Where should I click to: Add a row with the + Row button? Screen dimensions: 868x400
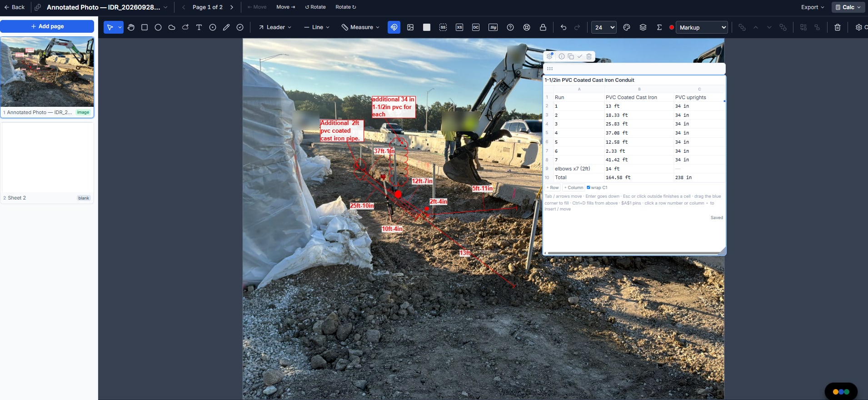[x=553, y=187]
